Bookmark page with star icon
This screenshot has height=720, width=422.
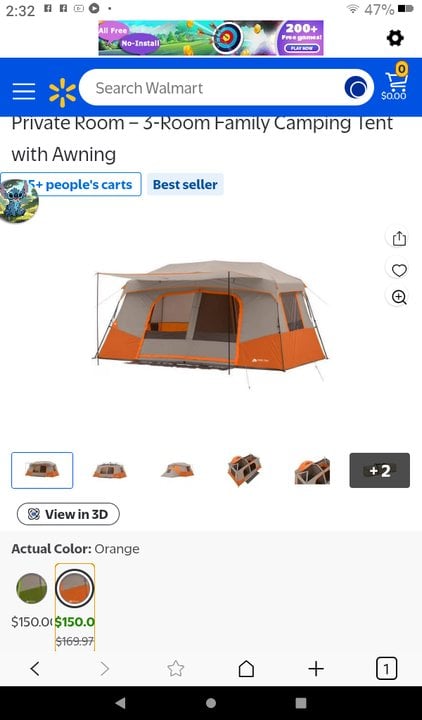coord(175,669)
